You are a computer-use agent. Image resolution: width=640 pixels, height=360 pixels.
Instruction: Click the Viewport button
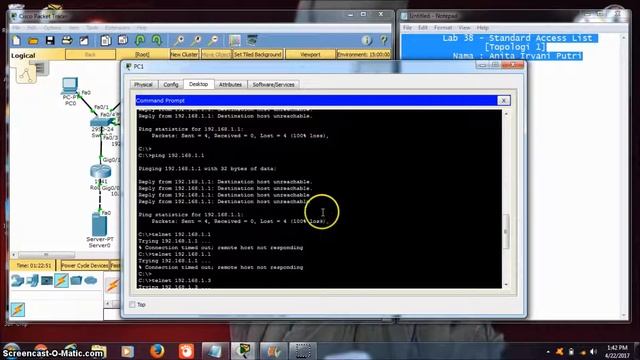310,54
